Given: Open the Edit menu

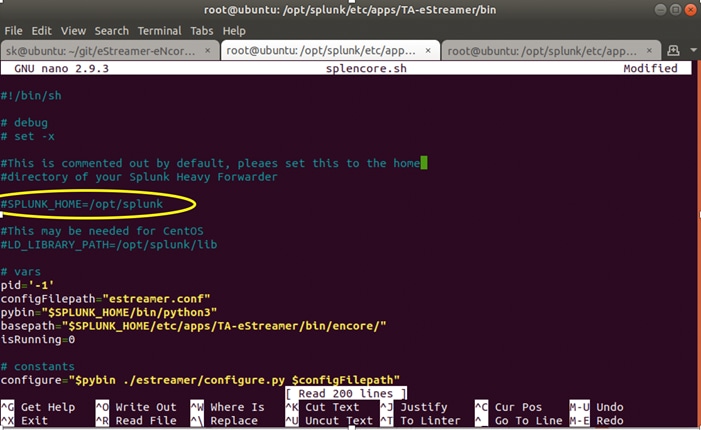Looking at the screenshot, I should coord(42,31).
